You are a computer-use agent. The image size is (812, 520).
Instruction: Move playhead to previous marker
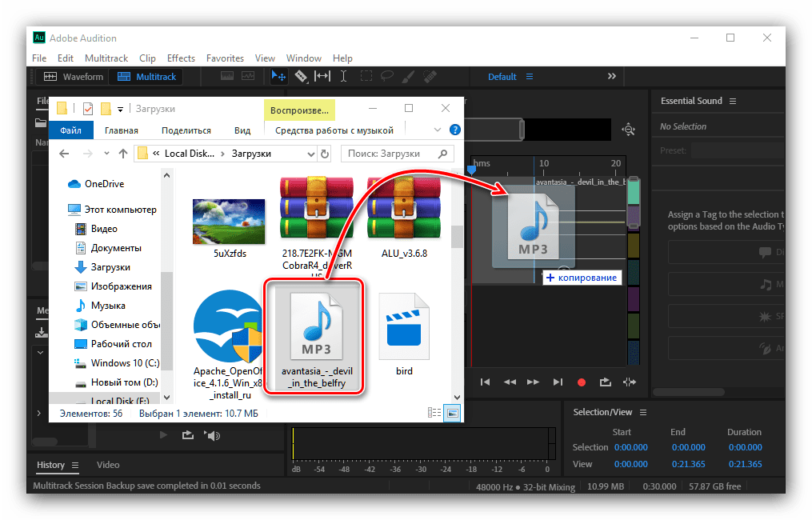click(x=485, y=382)
